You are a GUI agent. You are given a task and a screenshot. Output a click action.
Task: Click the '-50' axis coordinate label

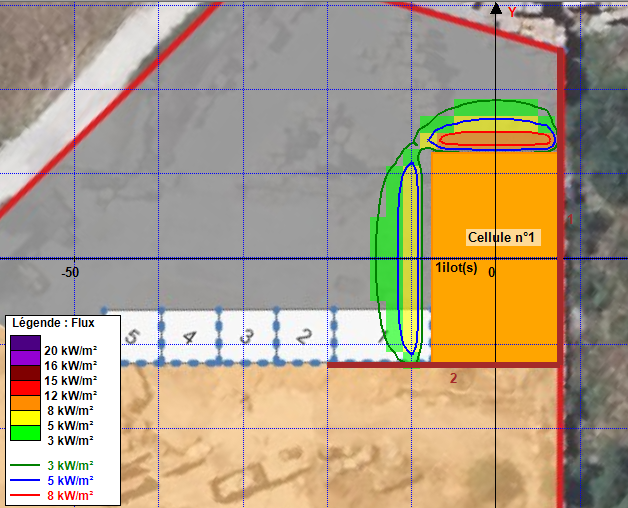pyautogui.click(x=70, y=272)
